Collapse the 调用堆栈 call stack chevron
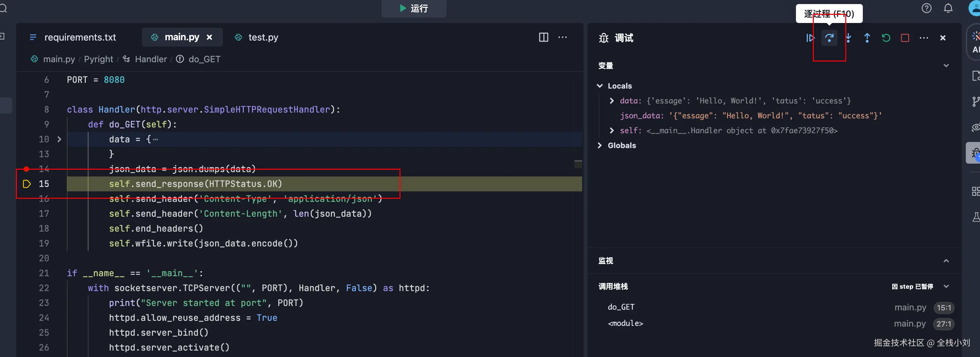 (946, 286)
